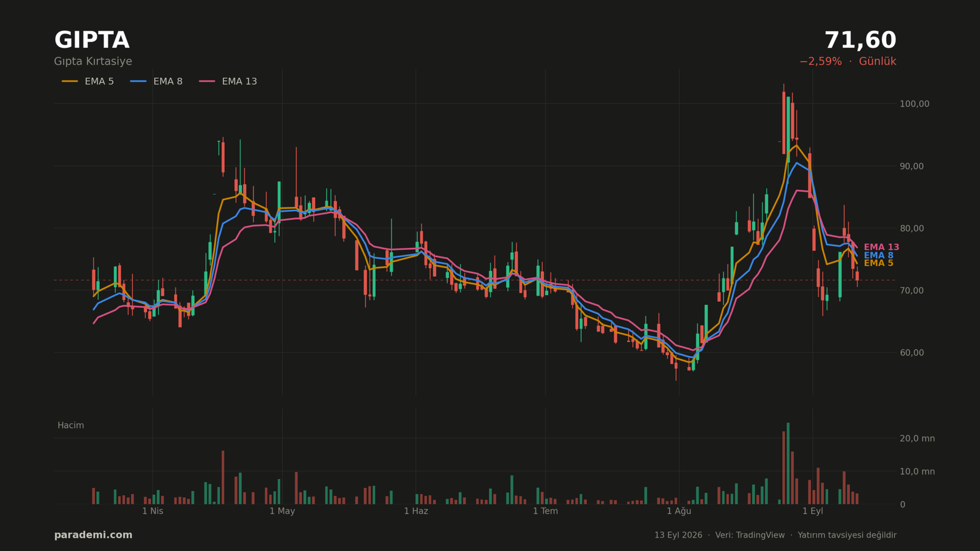Click the "1 Eyl" date axis label
This screenshot has height=551, width=980.
[813, 511]
